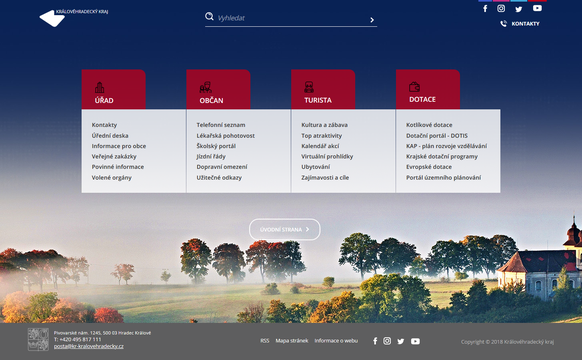Screen dimensions: 582x360
Task: Click the ÚVODNÍ STRANA button
Action: tap(285, 229)
